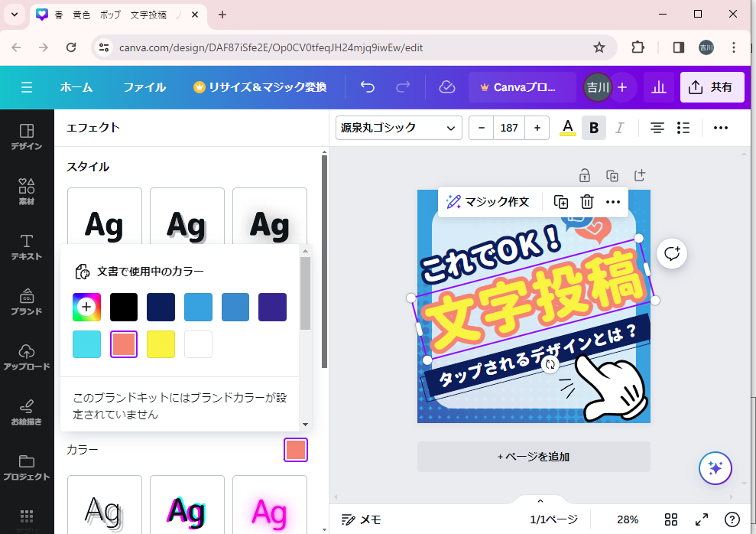Increase font size with plus button
This screenshot has width=756, height=534.
(537, 128)
